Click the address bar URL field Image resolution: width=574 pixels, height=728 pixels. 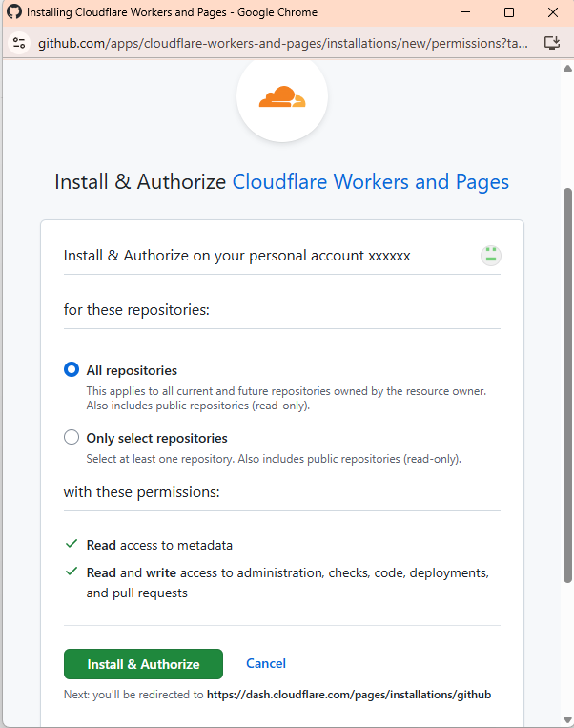(x=282, y=43)
